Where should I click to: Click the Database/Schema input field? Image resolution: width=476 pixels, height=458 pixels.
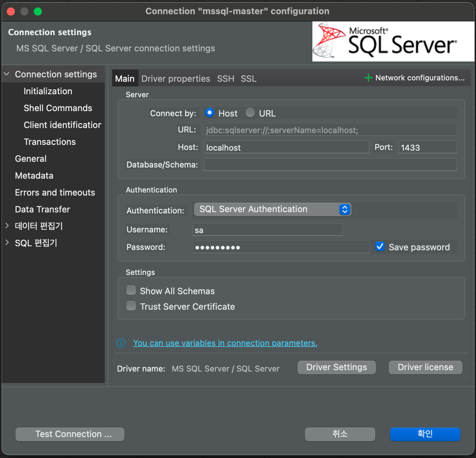330,164
